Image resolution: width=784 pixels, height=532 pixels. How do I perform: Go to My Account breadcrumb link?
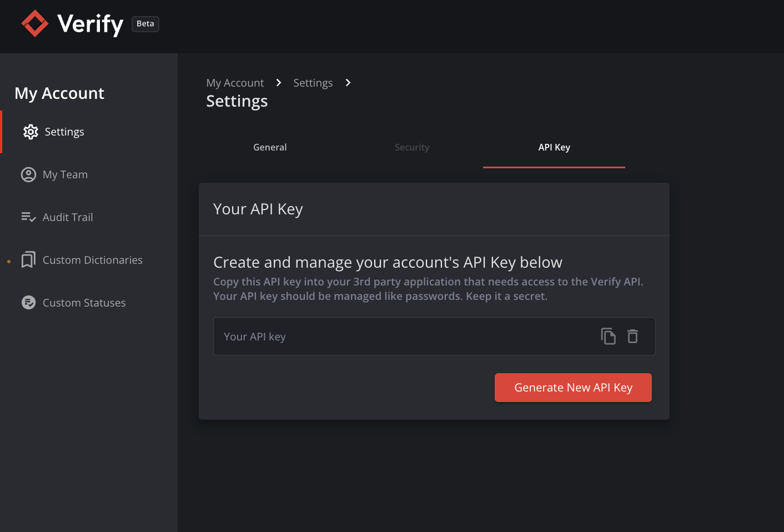click(x=235, y=83)
